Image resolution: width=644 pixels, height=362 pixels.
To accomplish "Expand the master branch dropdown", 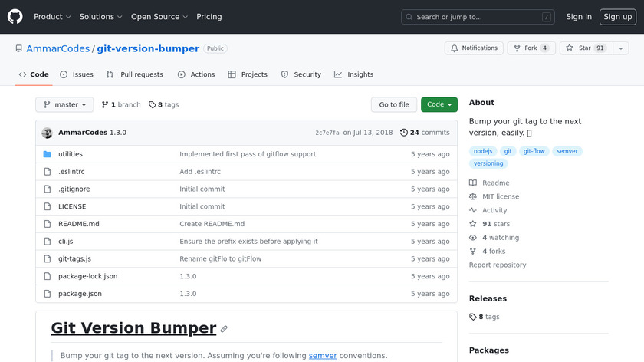I will tap(64, 105).
